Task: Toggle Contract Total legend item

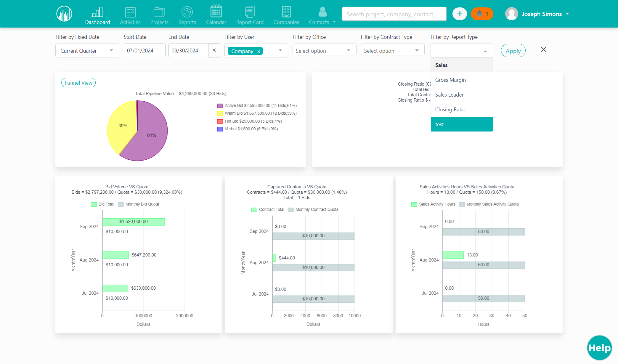Action: 268,209
